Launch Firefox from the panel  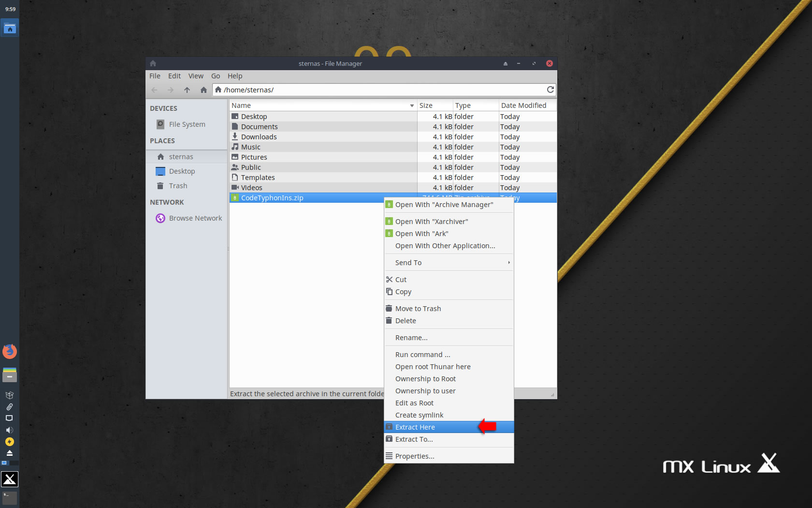click(10, 352)
